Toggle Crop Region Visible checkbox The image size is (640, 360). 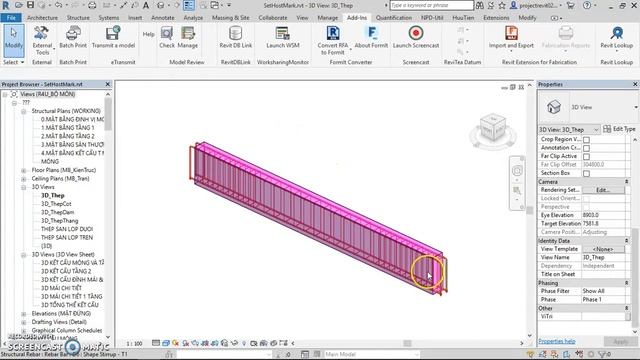(x=586, y=140)
